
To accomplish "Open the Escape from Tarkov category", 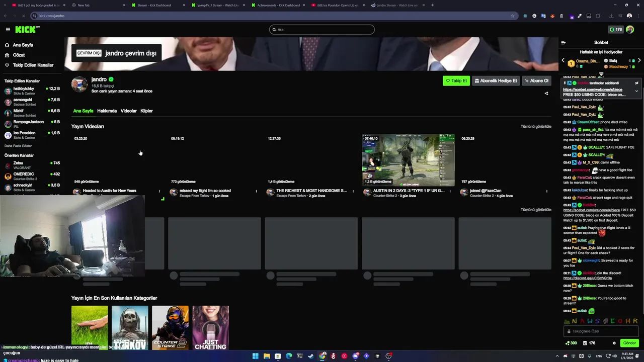I will (x=130, y=328).
